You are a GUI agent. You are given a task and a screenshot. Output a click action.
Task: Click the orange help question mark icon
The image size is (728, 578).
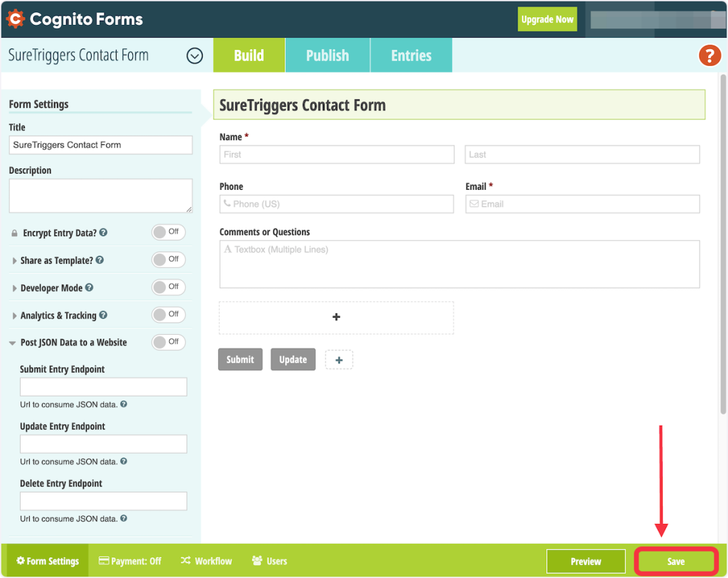point(710,55)
